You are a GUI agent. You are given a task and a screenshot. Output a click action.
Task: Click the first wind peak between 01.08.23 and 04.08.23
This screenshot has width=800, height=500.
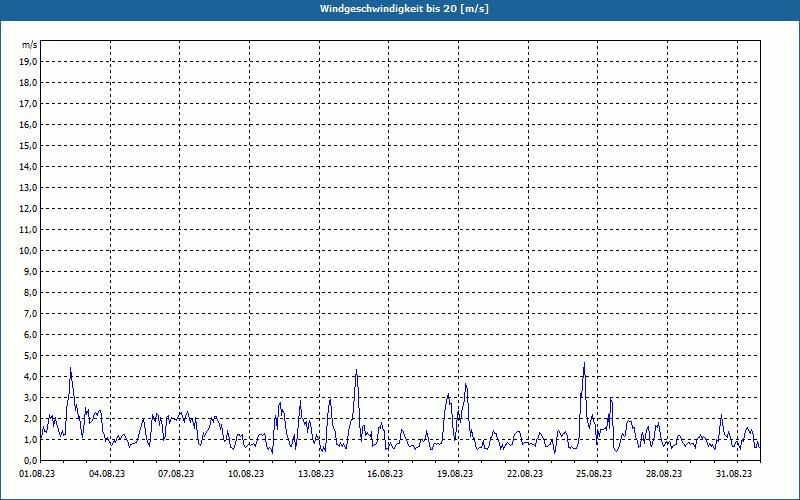click(x=70, y=369)
